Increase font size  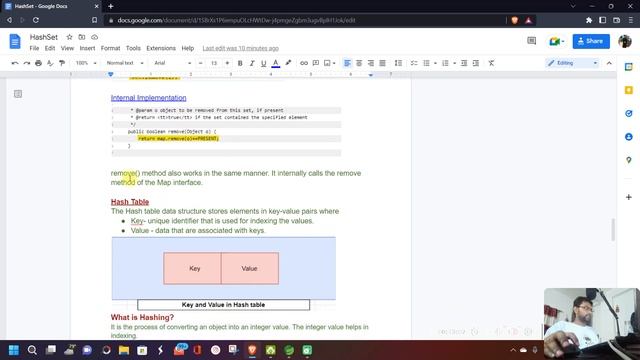coord(227,63)
